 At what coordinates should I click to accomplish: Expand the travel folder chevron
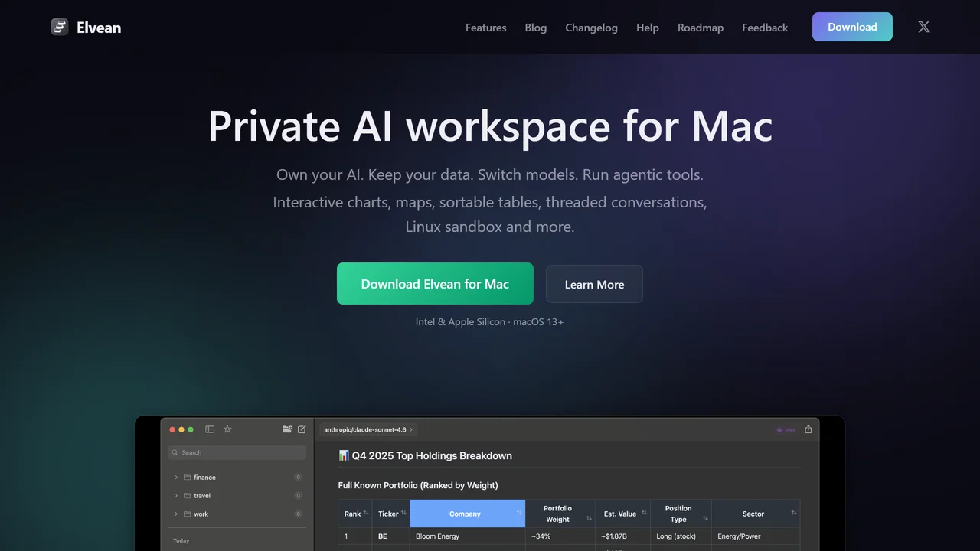coord(175,496)
